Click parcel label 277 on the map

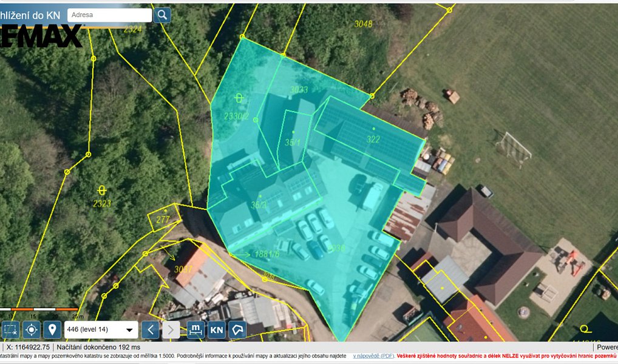[163, 220]
